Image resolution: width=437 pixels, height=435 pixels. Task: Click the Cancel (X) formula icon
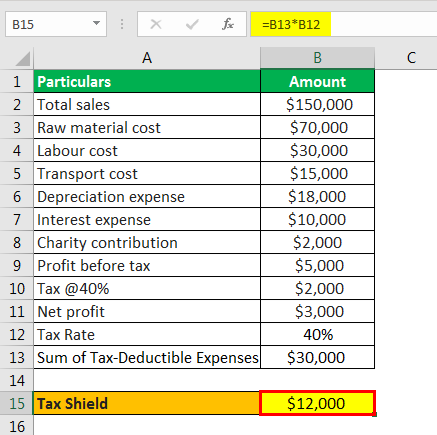156,24
